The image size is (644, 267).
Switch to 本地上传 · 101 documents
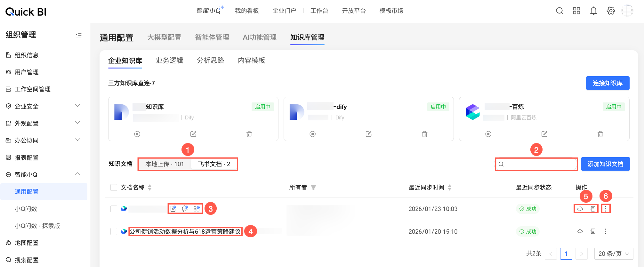tap(165, 164)
